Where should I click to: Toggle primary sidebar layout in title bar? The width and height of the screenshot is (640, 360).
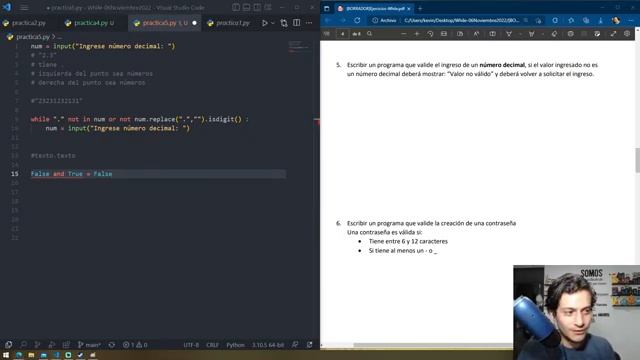coord(236,7)
